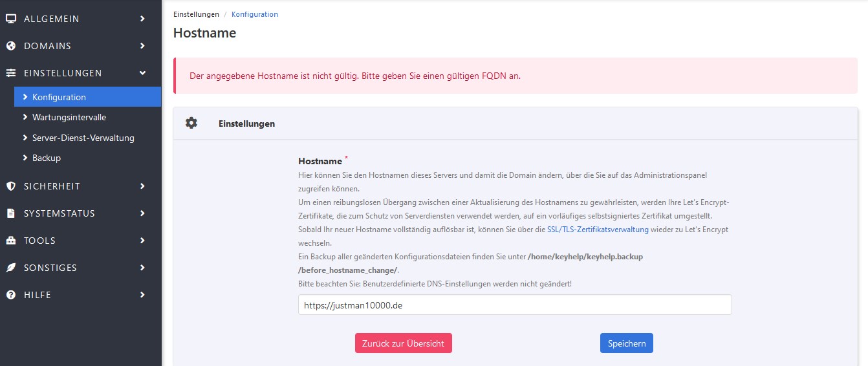Click the shield icon beside Sicherheit
The width and height of the screenshot is (868, 366).
pos(10,186)
